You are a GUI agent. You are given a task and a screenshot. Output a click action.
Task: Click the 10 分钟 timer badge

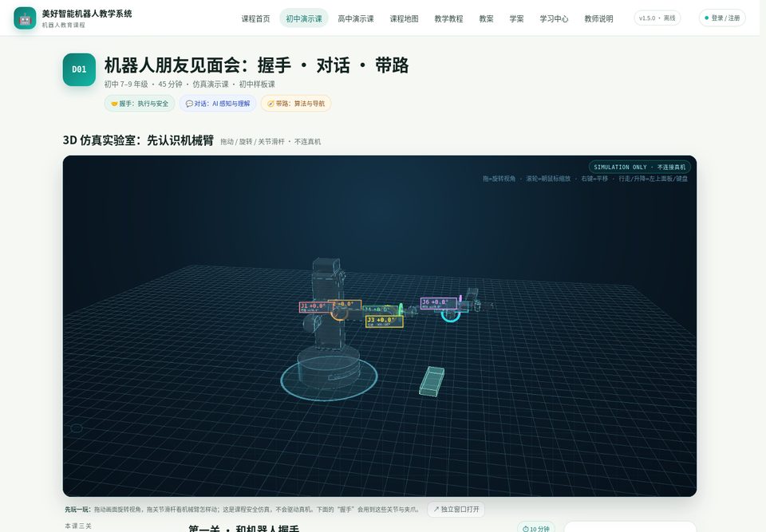(536, 529)
